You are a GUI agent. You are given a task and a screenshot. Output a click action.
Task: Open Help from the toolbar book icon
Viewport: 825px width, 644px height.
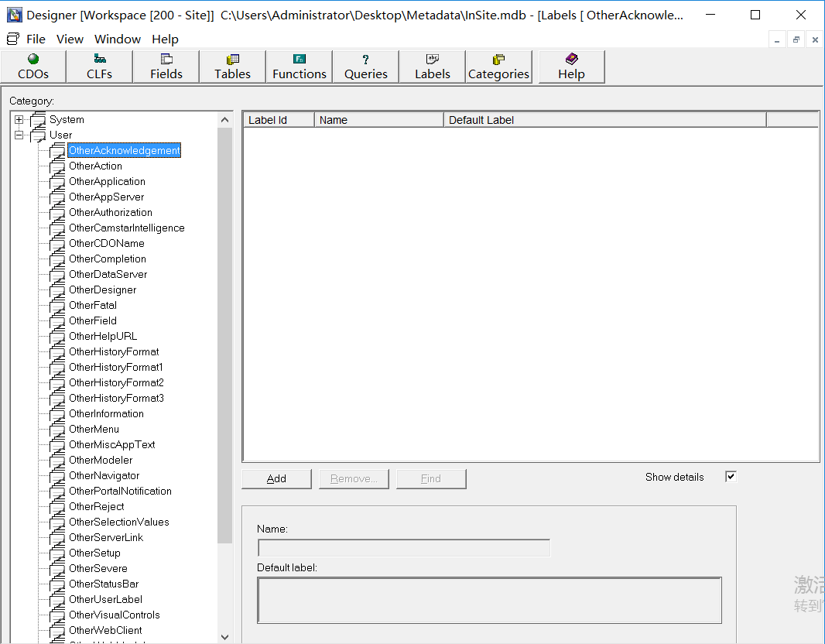571,67
